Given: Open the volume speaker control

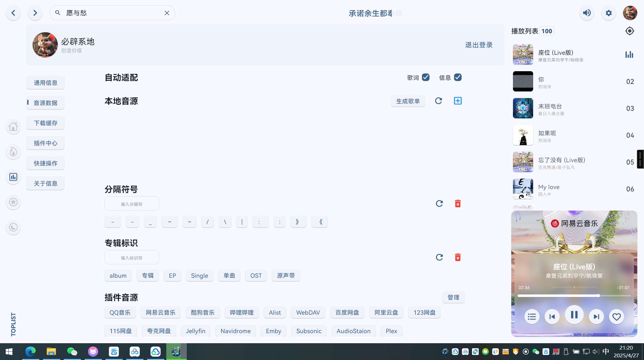Looking at the screenshot, I should 587,13.
